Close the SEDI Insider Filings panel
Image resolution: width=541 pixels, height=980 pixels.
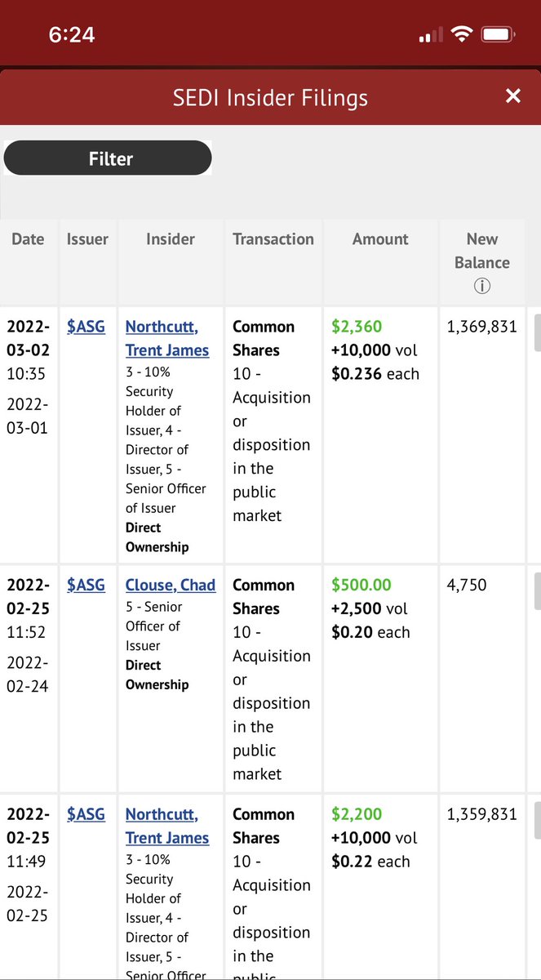[512, 96]
